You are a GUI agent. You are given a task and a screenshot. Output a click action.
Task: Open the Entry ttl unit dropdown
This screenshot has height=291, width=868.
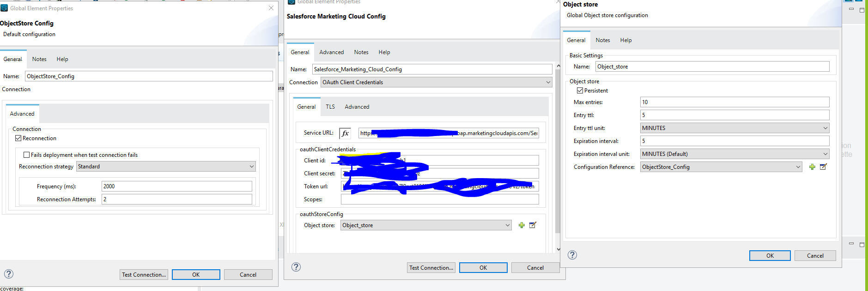(x=734, y=128)
